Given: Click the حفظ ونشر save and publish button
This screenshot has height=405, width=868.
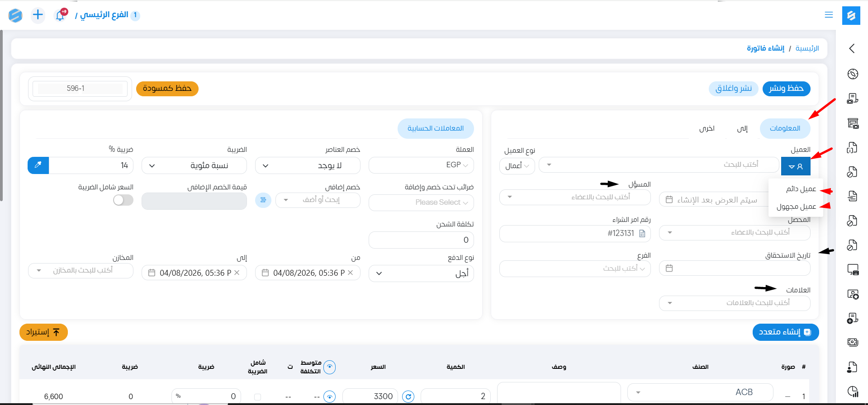Looking at the screenshot, I should point(786,89).
